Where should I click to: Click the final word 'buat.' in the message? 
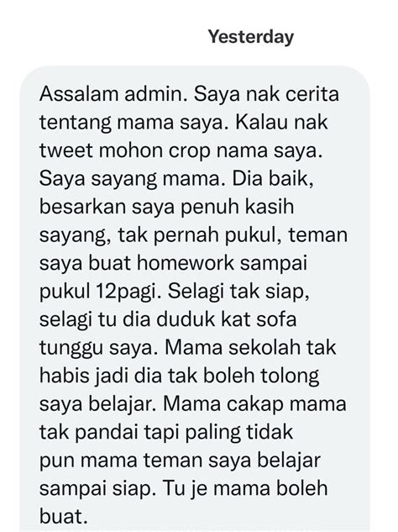point(61,517)
